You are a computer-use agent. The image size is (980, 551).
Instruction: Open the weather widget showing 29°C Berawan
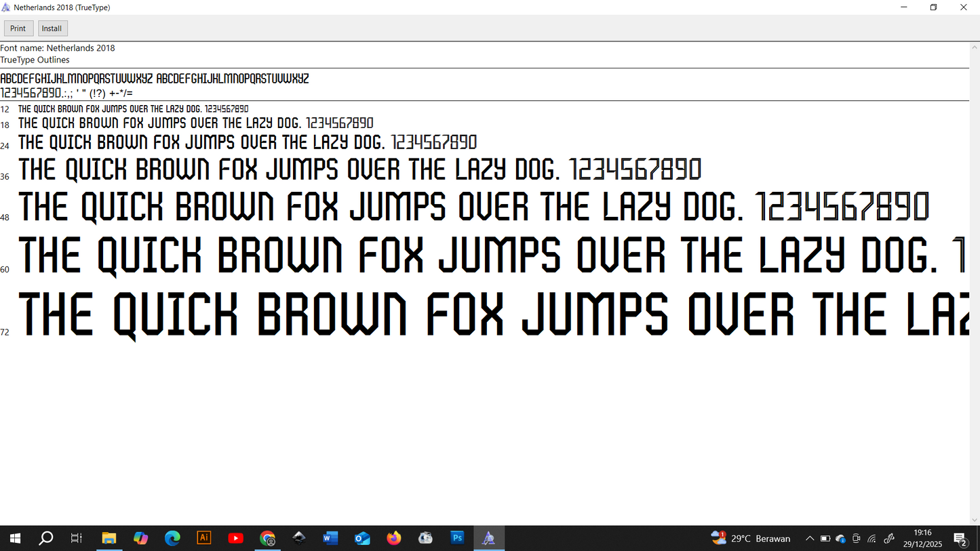pyautogui.click(x=751, y=538)
